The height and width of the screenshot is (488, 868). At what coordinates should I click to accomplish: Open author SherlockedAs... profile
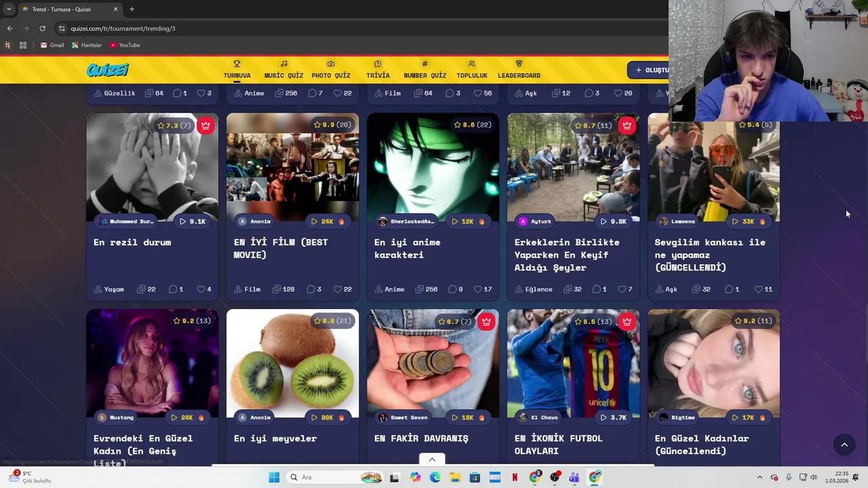pos(407,222)
